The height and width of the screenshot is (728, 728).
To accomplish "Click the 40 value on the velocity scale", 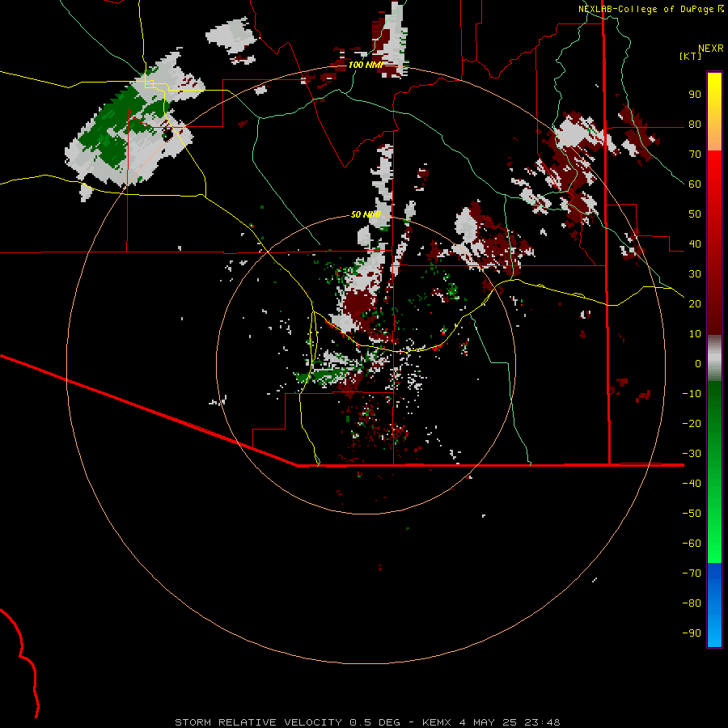I will point(695,244).
